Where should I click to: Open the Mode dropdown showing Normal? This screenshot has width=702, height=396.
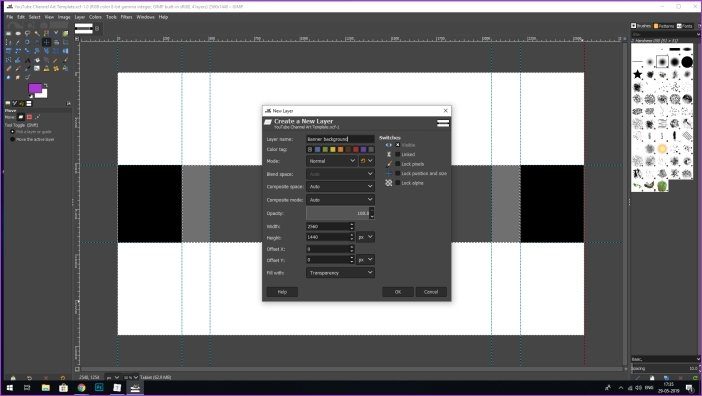(x=331, y=161)
